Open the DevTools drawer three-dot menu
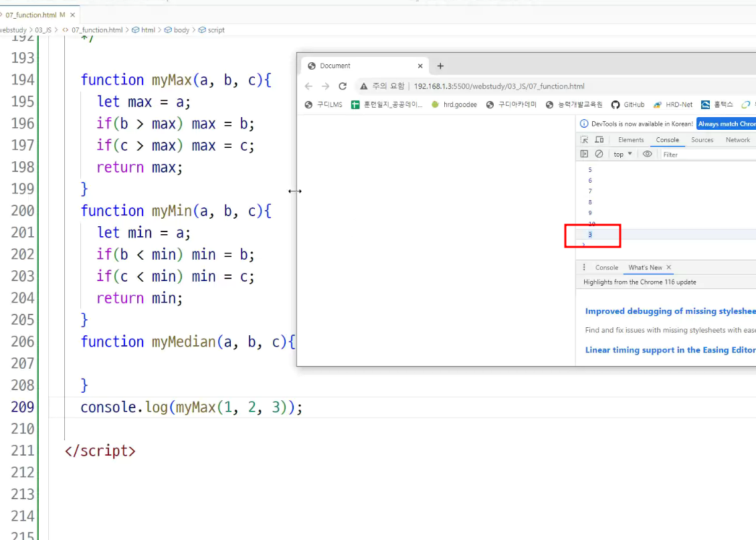The height and width of the screenshot is (540, 756). click(584, 268)
